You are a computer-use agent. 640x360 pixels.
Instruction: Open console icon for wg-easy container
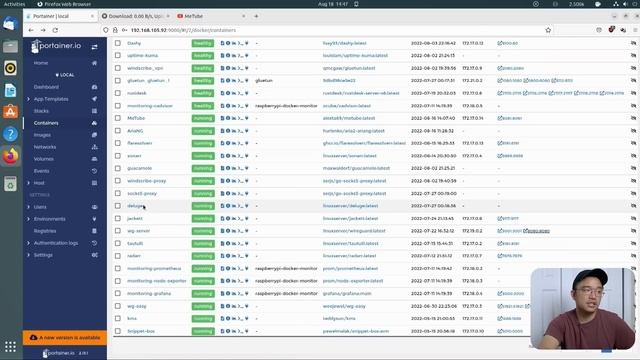[240, 306]
